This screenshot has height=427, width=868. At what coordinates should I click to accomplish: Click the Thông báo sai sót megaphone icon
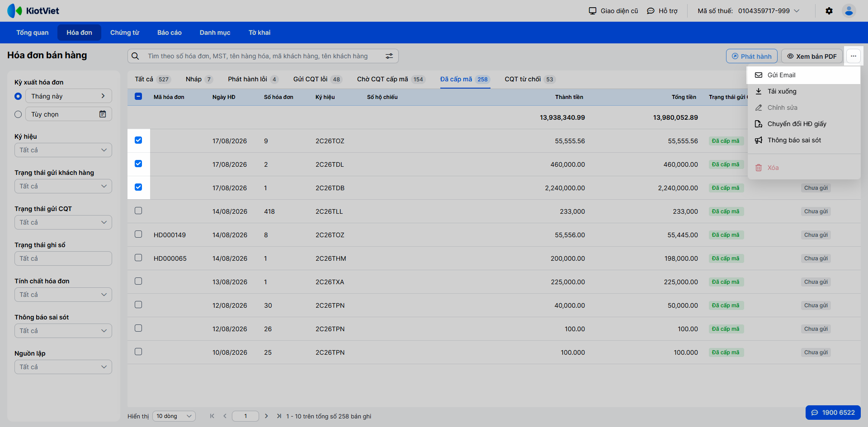(x=759, y=140)
